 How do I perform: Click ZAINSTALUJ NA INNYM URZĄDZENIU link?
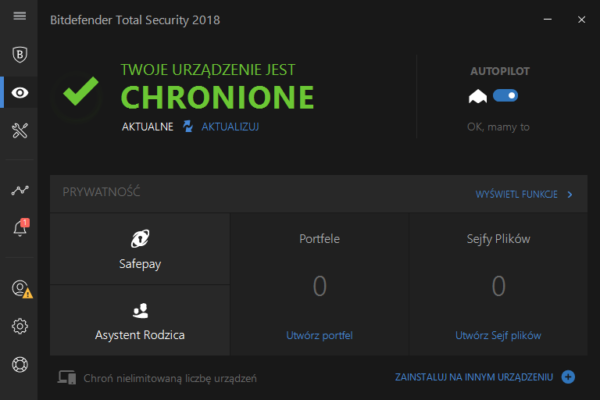point(474,377)
